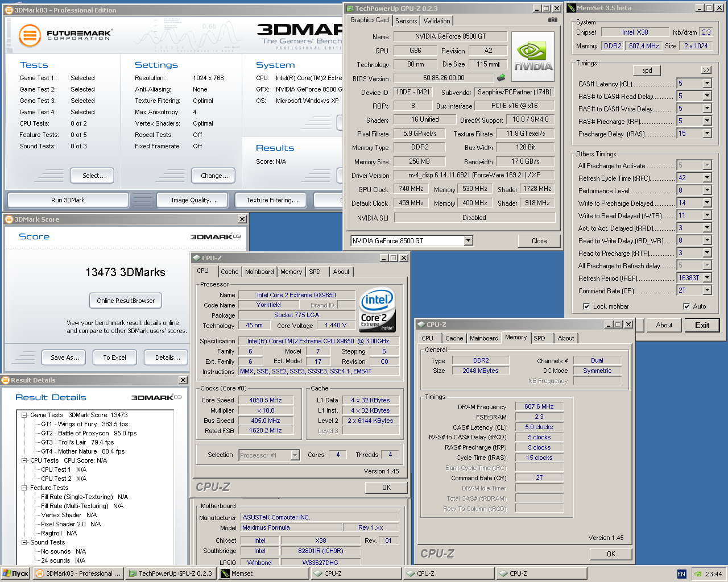728x582 pixels.
Task: Click the BIOS save icon in GPU-Z
Action: click(x=501, y=78)
